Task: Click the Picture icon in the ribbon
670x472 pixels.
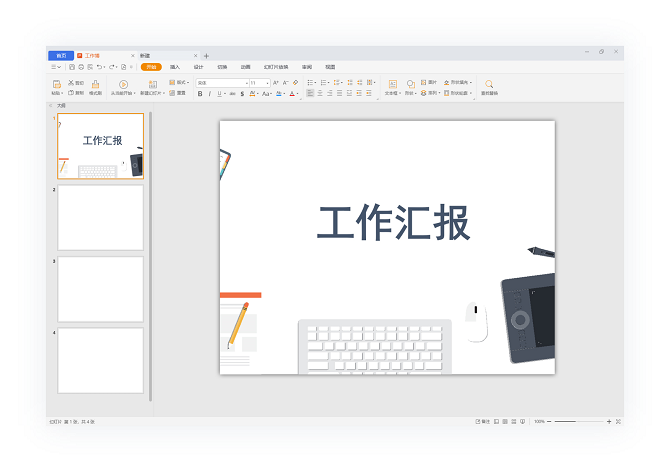Action: [423, 82]
